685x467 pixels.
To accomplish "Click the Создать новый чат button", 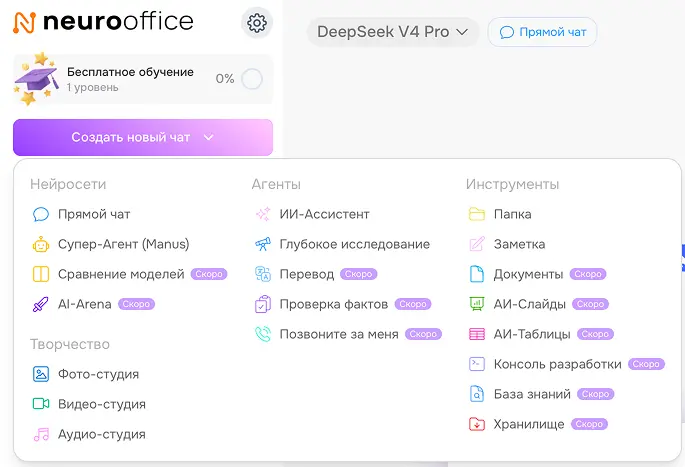I will click(143, 137).
